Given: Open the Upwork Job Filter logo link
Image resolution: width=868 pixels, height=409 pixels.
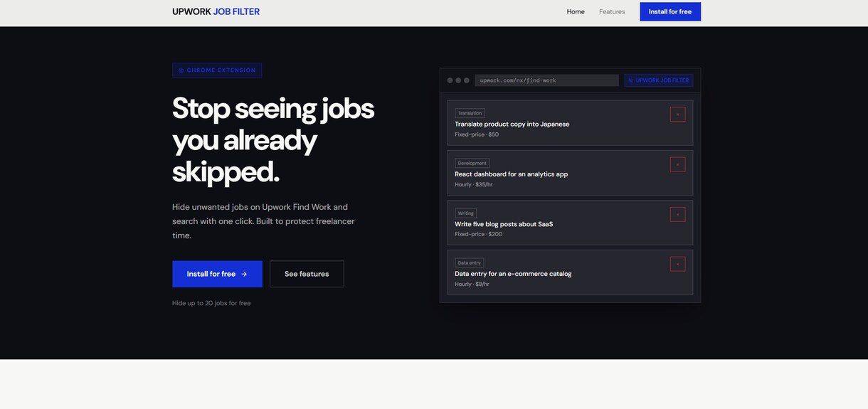Looking at the screenshot, I should tap(216, 11).
